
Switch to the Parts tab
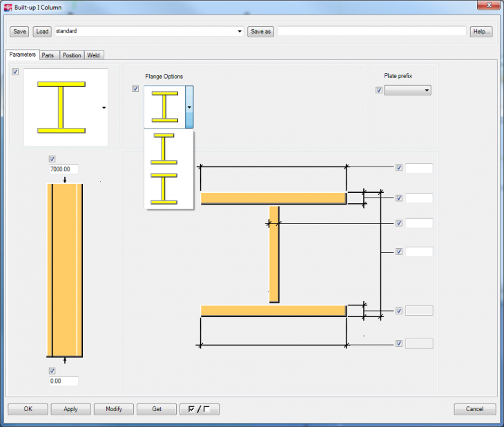coord(48,55)
